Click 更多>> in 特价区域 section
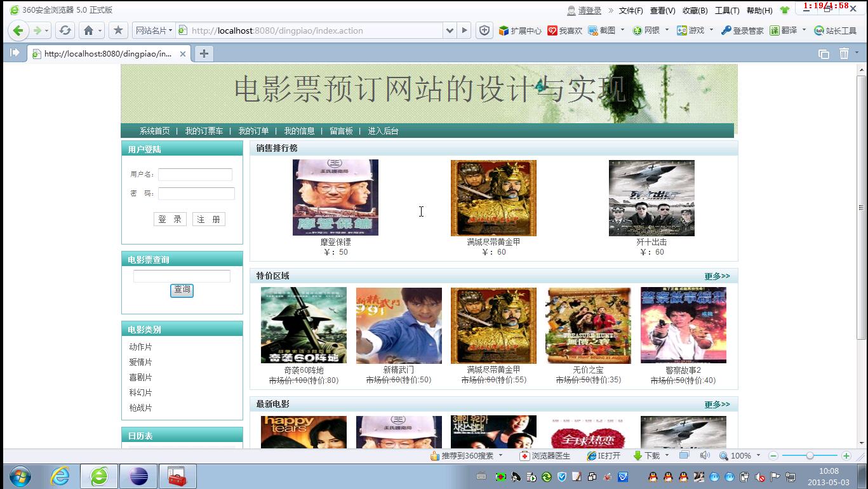The image size is (868, 489). click(717, 276)
